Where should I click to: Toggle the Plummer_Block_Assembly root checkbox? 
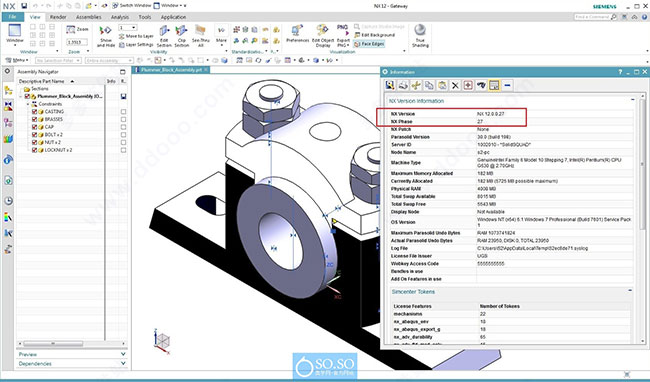(x=27, y=96)
